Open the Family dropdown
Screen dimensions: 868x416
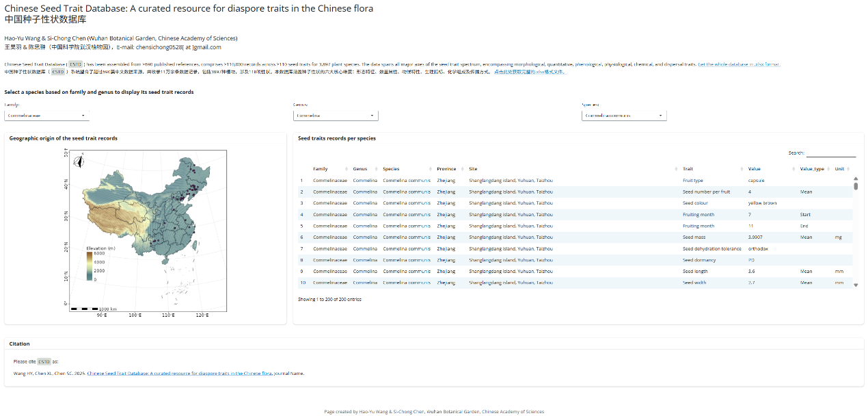pyautogui.click(x=47, y=116)
